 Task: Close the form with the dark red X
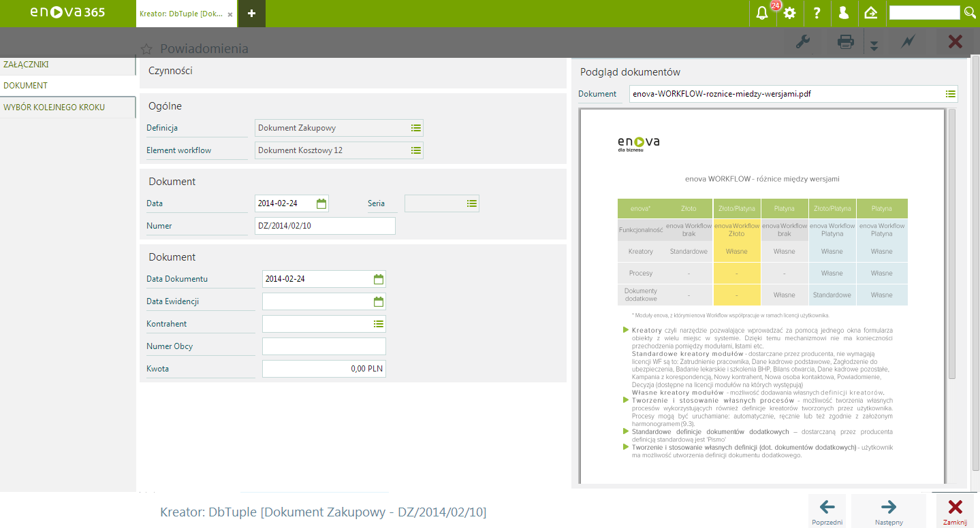[955, 42]
